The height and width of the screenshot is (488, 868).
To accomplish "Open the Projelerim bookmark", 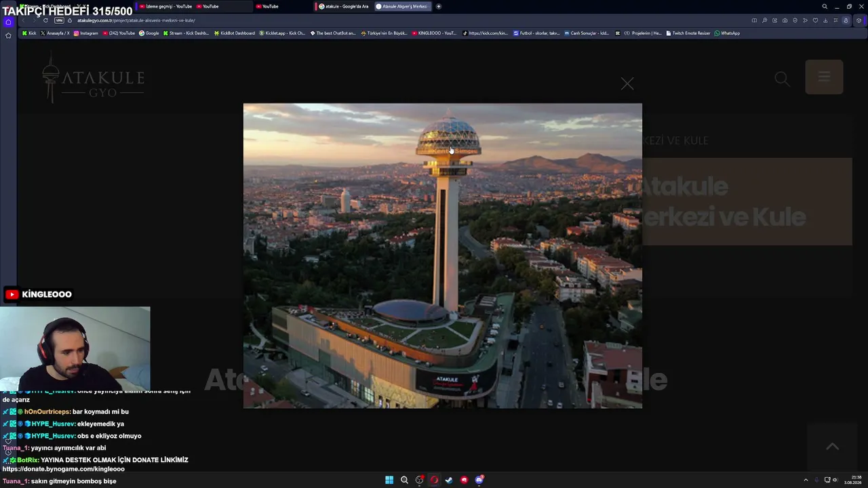I will coord(639,33).
